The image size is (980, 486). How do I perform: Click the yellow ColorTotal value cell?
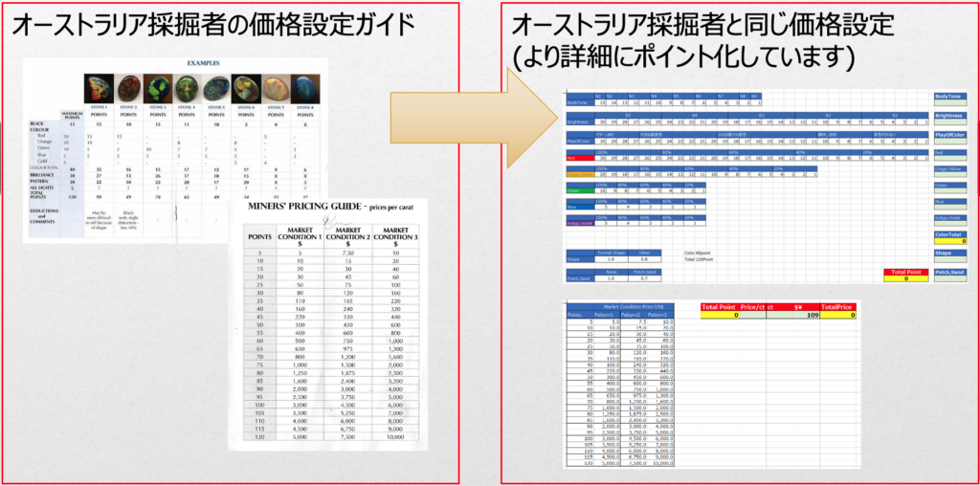tap(949, 243)
